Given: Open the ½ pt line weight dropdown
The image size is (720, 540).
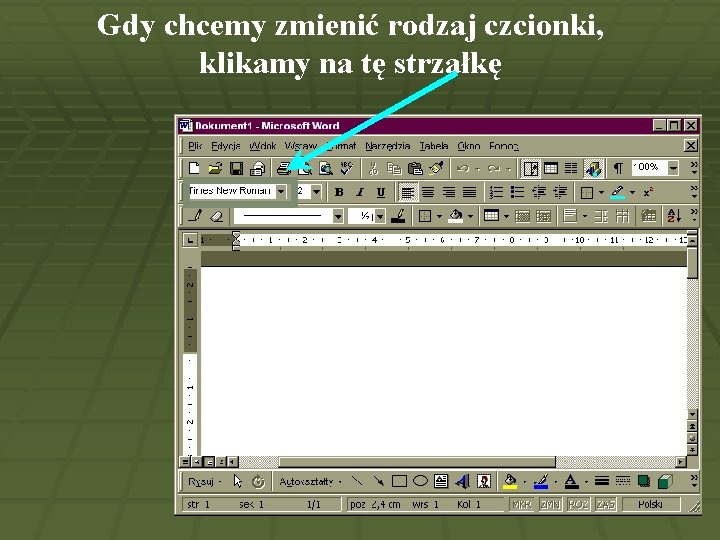Looking at the screenshot, I should coord(380,216).
